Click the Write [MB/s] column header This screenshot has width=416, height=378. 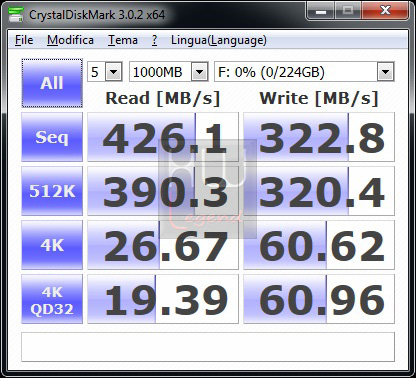tap(319, 99)
